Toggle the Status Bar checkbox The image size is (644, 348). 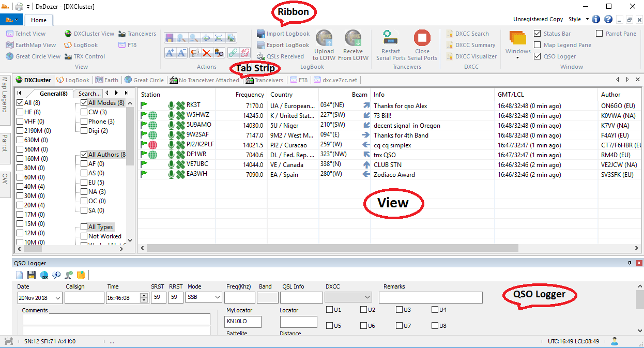538,34
